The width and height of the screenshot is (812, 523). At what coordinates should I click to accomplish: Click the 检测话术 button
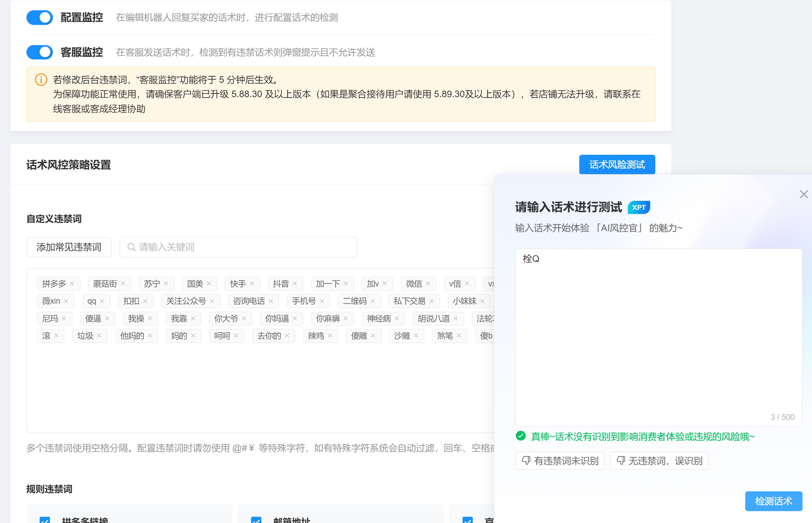coord(773,501)
